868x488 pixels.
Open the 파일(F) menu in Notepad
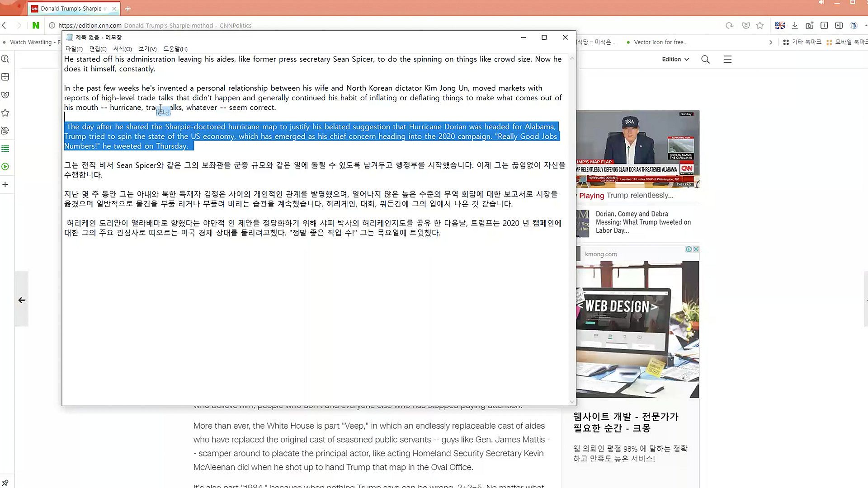(74, 49)
